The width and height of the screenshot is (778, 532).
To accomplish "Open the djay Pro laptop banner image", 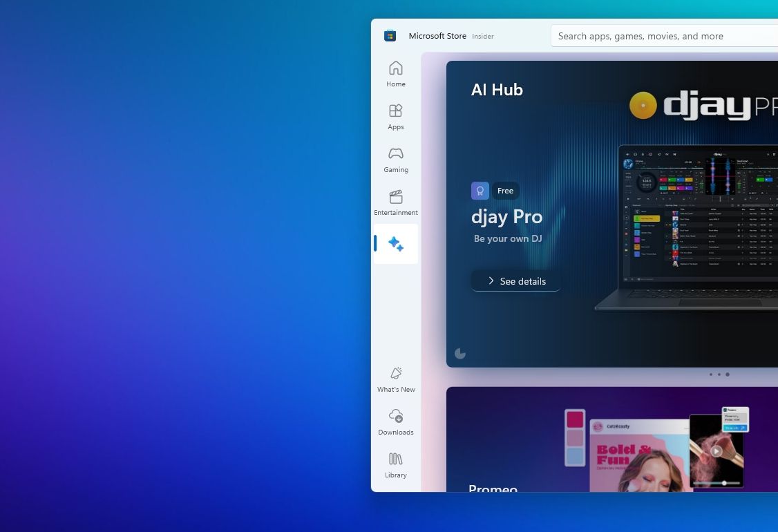I will (686, 227).
